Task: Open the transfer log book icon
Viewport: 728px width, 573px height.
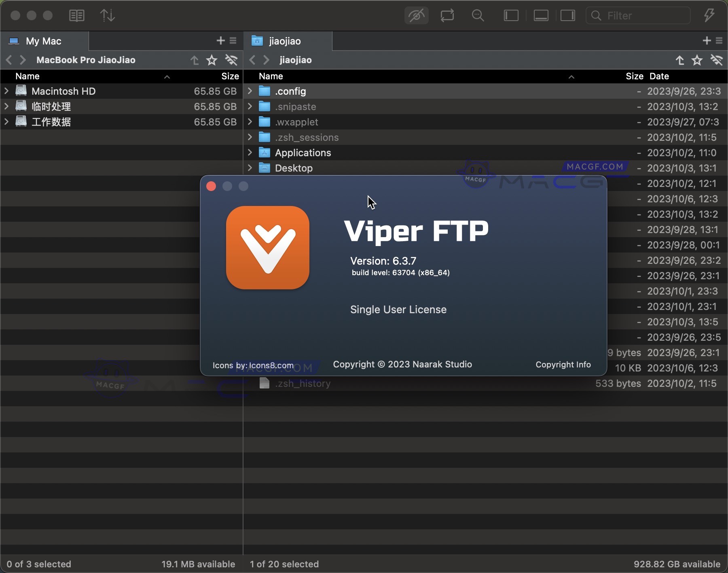Action: coord(76,15)
